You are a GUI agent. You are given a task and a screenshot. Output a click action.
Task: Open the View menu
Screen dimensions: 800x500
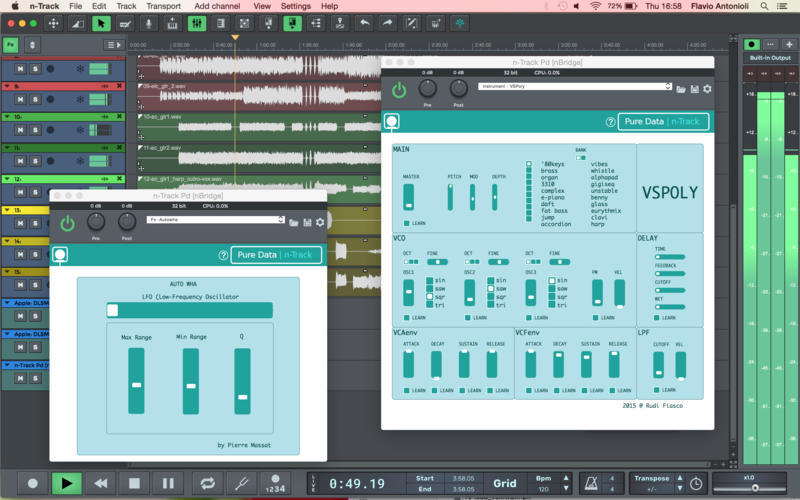(x=262, y=6)
